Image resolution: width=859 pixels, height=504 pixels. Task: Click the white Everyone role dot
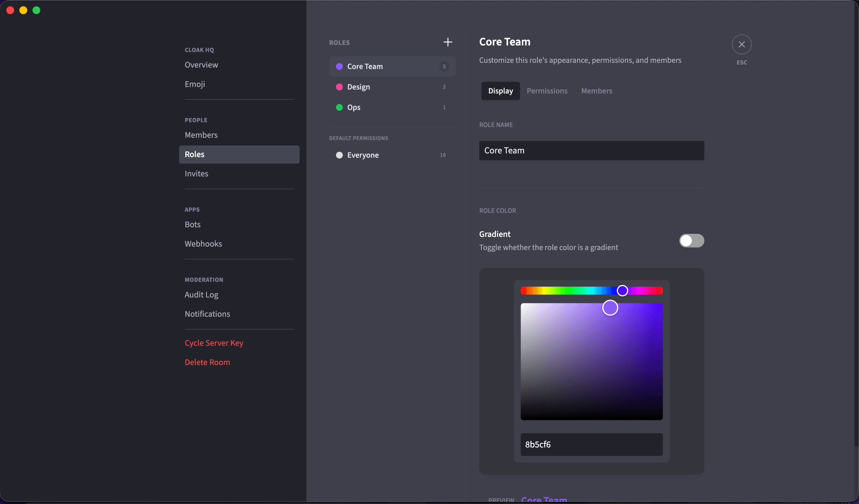pos(339,155)
